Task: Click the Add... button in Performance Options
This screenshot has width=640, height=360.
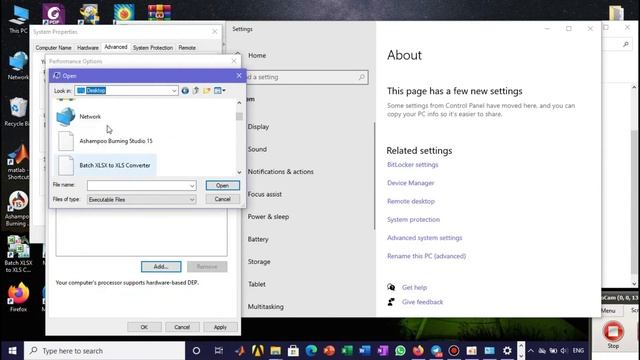Action: pos(161,267)
